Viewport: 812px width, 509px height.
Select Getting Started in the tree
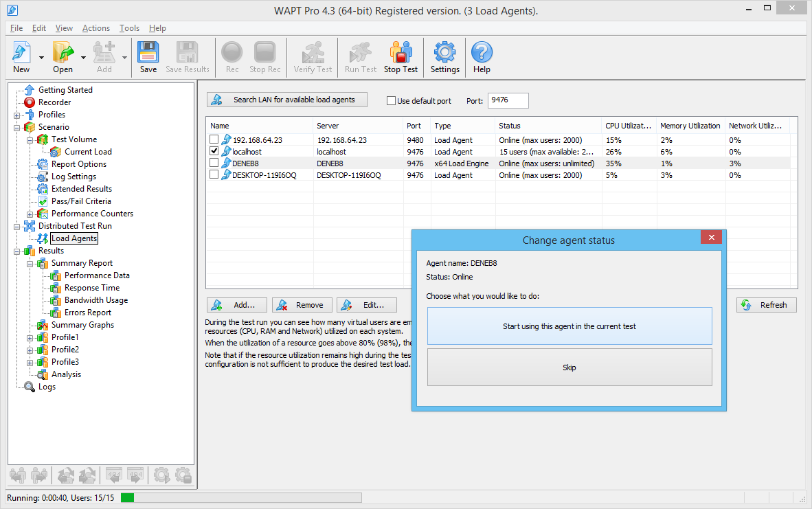click(65, 89)
